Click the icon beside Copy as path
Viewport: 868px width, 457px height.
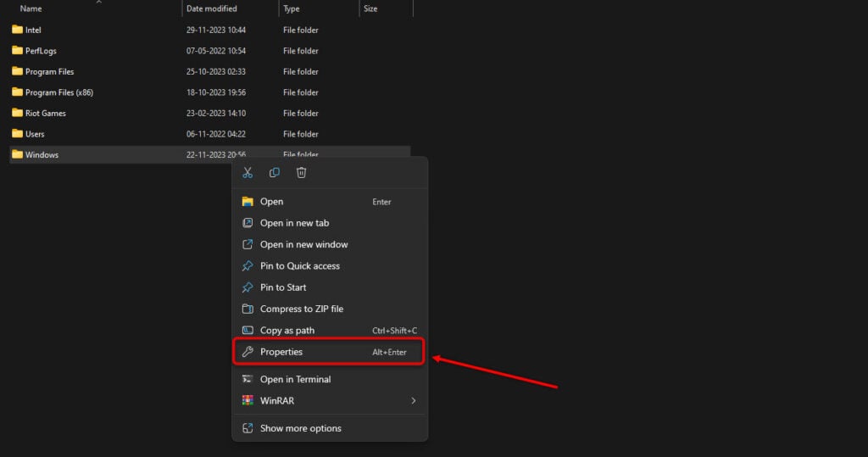tap(248, 330)
